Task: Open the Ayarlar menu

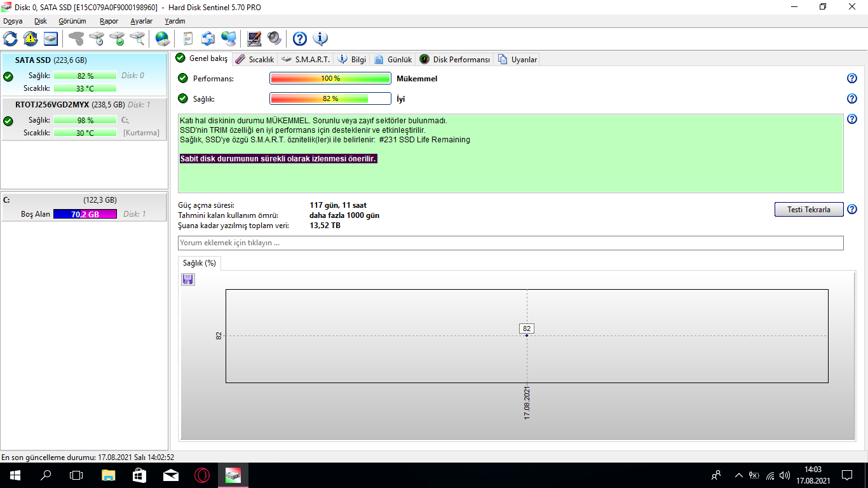Action: click(x=142, y=21)
